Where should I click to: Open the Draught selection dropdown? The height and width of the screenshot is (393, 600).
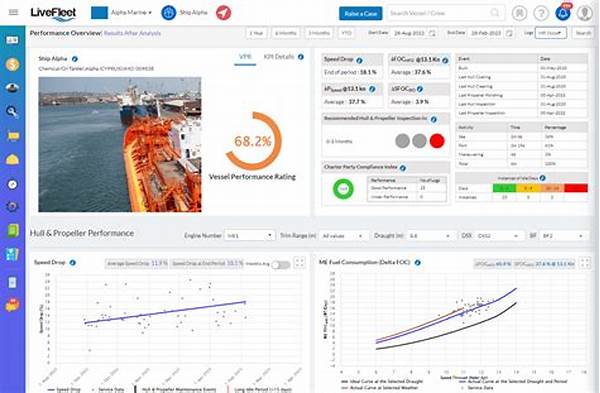click(430, 236)
